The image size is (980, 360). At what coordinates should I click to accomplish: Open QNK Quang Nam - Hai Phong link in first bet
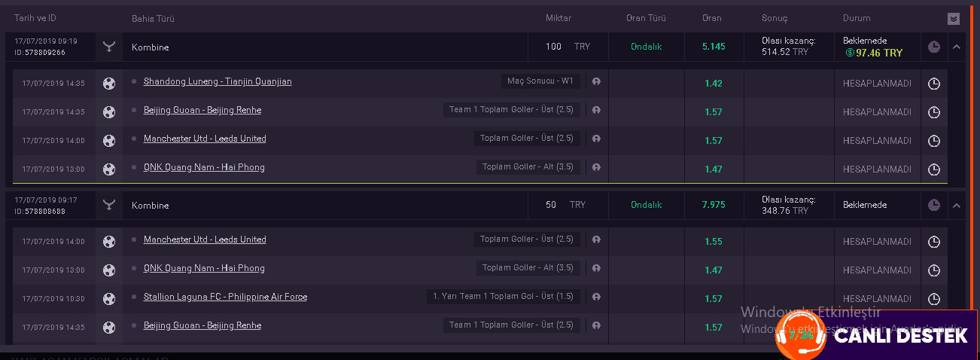[204, 167]
